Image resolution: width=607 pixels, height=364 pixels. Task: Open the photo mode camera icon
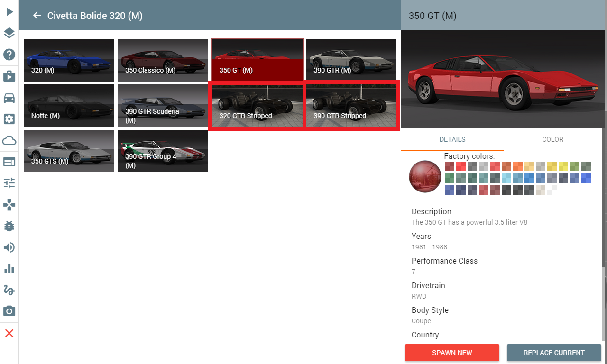9,311
